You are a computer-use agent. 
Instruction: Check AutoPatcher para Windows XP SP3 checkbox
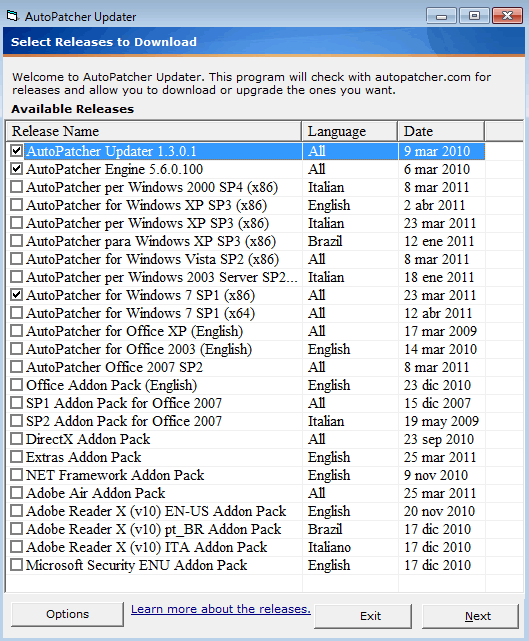pos(16,241)
